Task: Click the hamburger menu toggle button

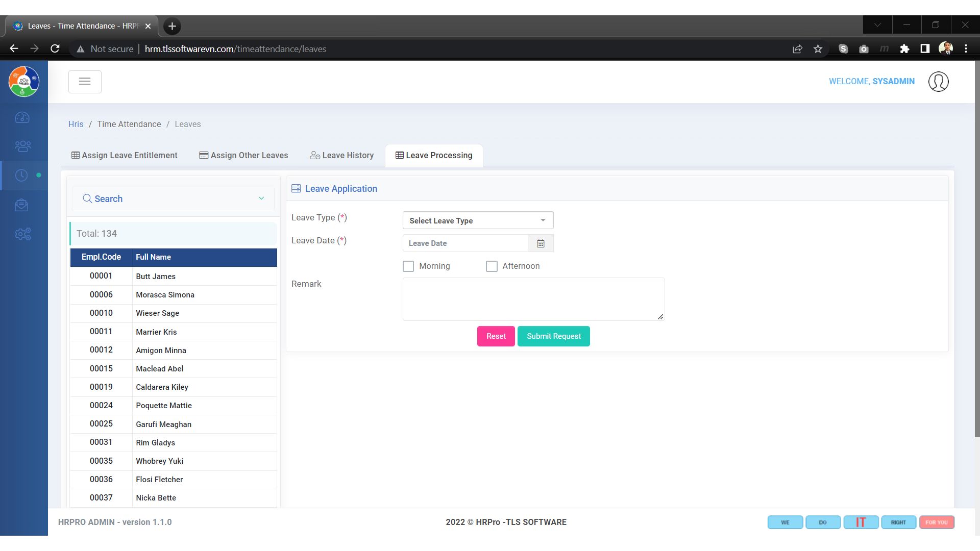Action: (85, 82)
